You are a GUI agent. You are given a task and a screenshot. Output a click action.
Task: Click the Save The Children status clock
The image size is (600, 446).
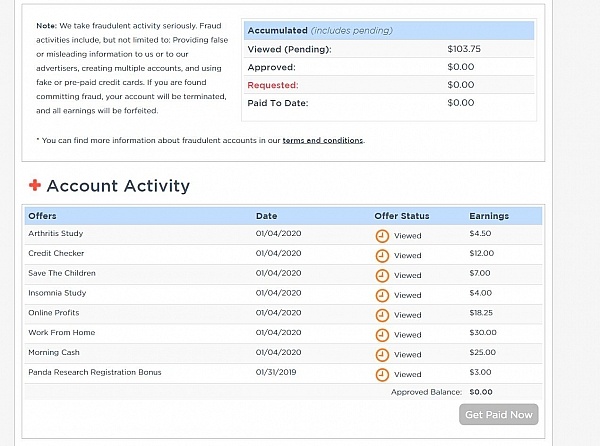coord(381,275)
